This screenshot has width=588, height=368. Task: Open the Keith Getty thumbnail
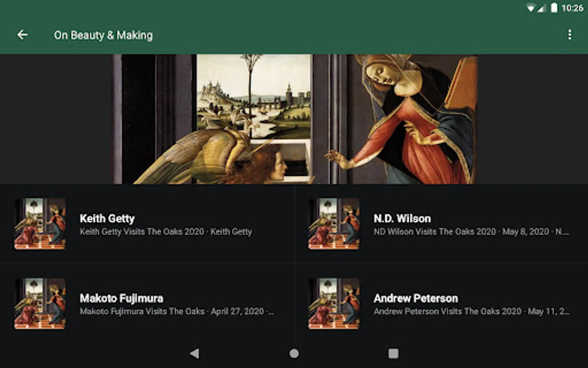40,224
